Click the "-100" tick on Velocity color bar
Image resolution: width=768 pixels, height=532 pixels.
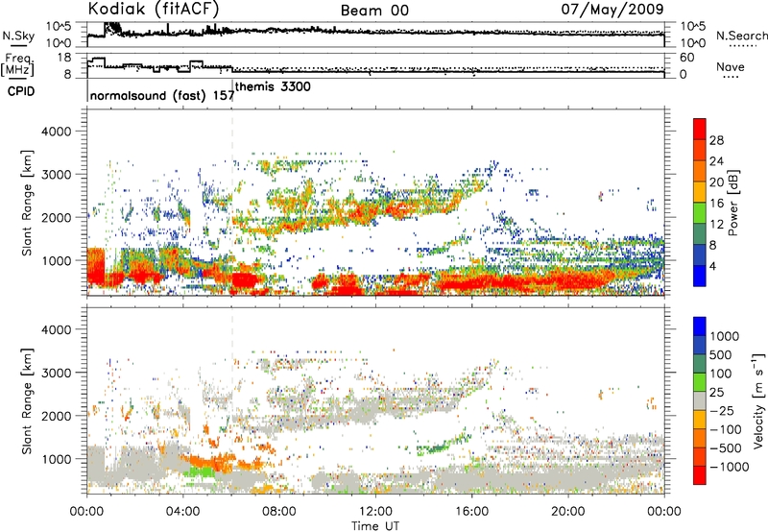(x=726, y=429)
